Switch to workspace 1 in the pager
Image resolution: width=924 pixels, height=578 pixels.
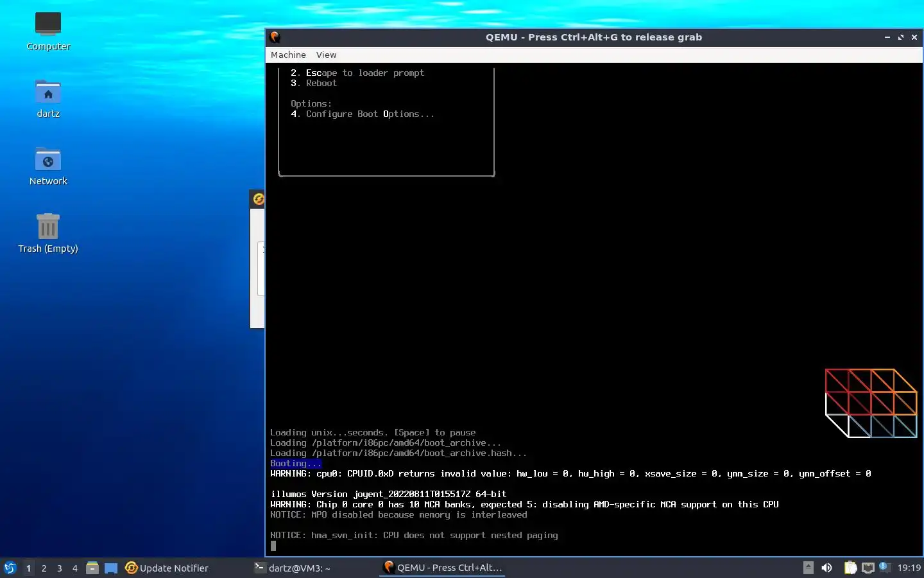[x=28, y=568]
